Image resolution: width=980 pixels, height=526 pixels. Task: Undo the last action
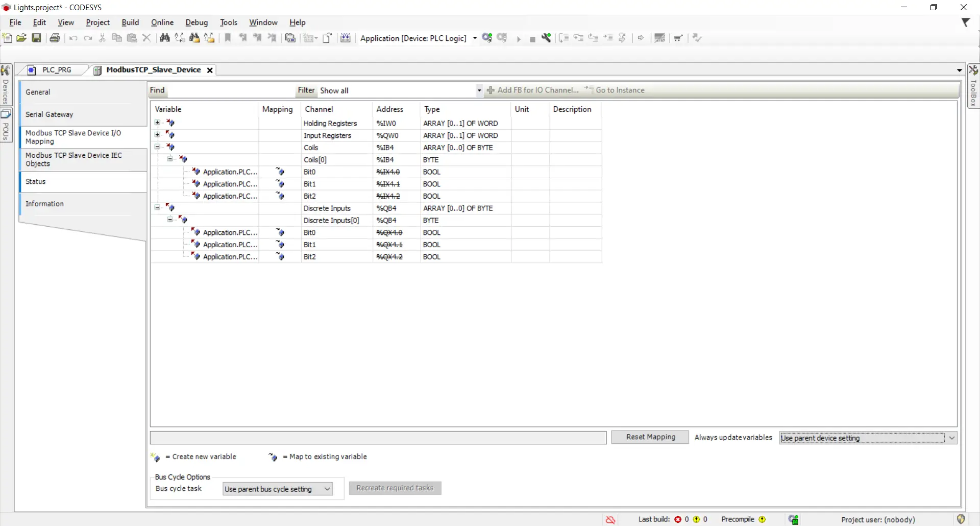(73, 38)
